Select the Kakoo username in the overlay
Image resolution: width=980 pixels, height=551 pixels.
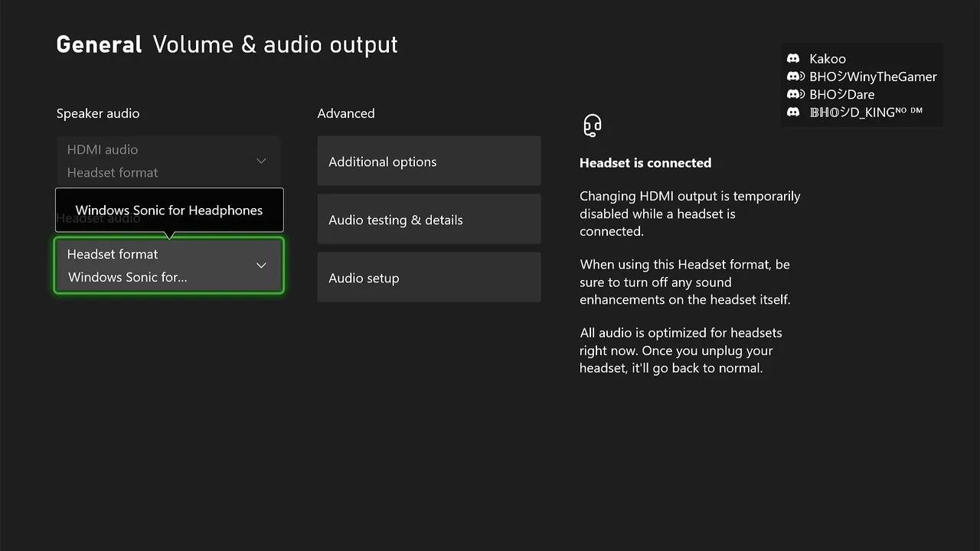[x=828, y=59]
